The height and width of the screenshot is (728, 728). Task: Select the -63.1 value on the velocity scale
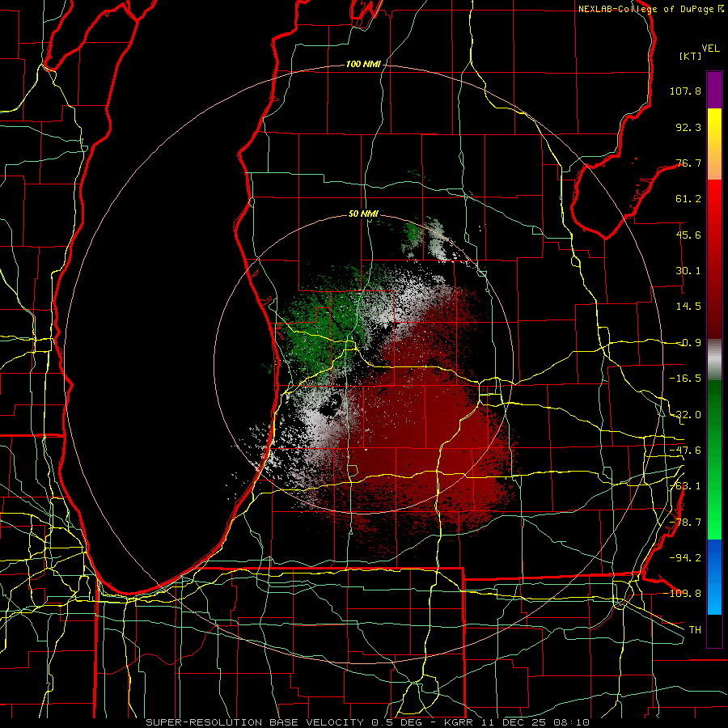point(685,486)
